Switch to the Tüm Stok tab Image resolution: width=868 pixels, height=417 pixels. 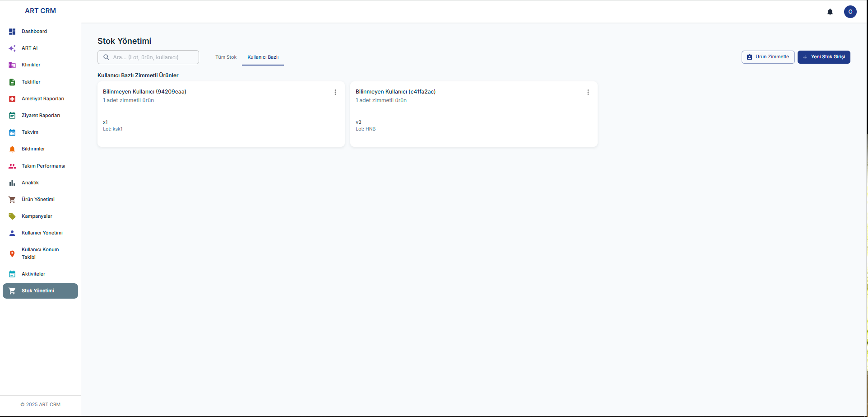pyautogui.click(x=226, y=57)
